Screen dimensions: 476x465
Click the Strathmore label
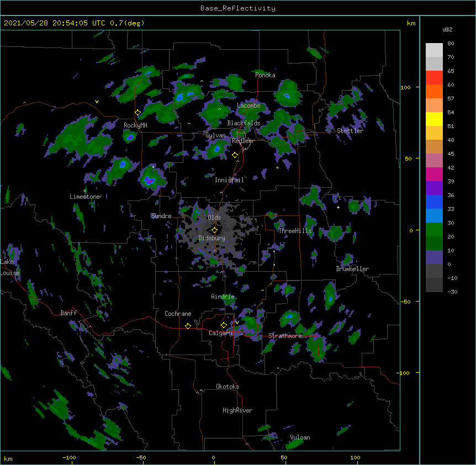click(285, 336)
